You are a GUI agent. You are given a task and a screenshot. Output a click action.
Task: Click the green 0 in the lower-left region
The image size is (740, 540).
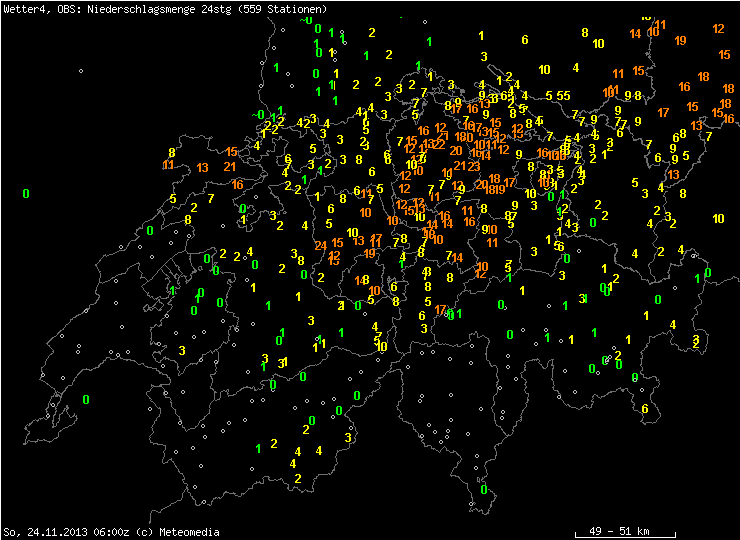click(x=86, y=399)
